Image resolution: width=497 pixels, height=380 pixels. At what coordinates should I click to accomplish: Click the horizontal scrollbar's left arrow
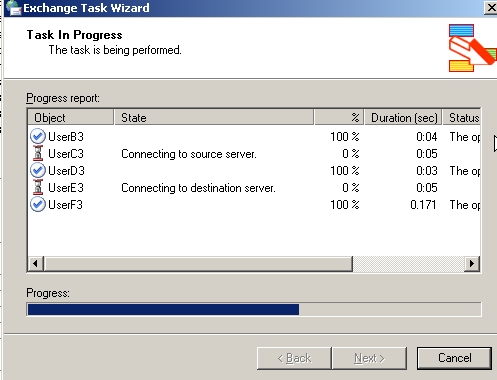click(36, 264)
